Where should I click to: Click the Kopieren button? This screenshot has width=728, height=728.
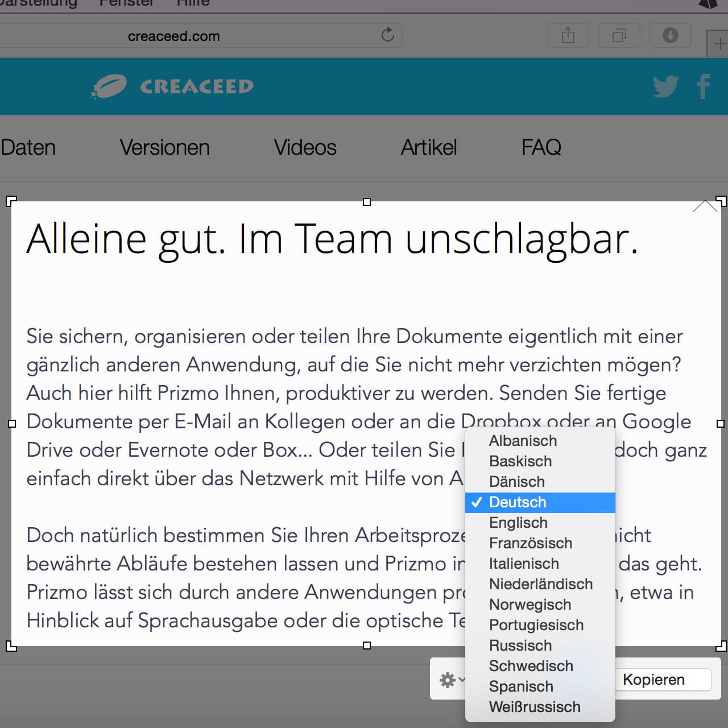click(663, 680)
